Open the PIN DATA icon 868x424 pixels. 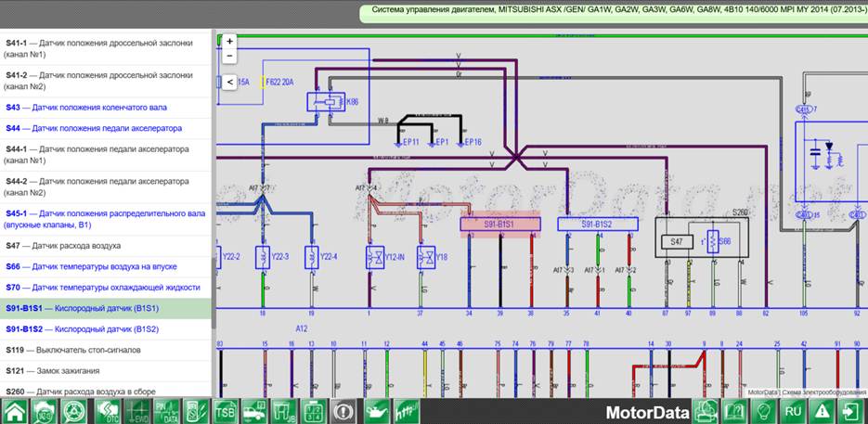click(166, 411)
